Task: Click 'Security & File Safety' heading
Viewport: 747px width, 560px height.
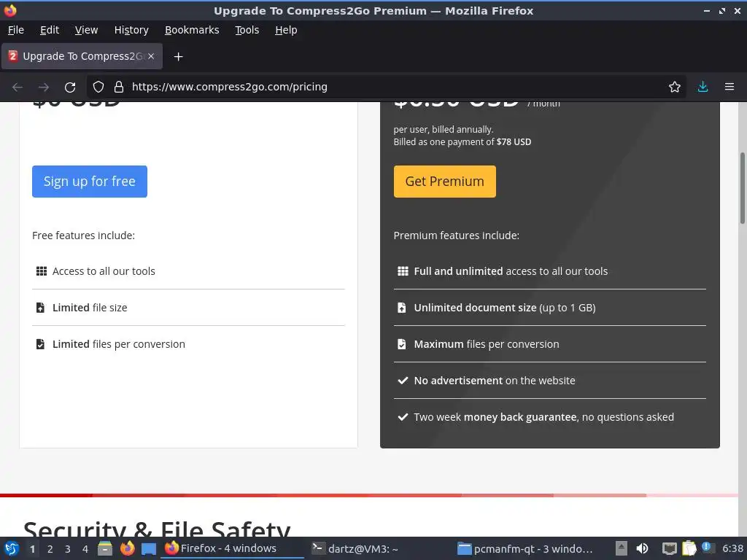Action: (x=157, y=529)
